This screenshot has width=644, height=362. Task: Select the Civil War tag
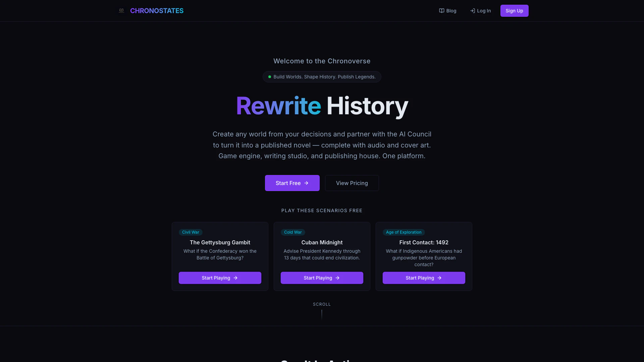pyautogui.click(x=191, y=232)
